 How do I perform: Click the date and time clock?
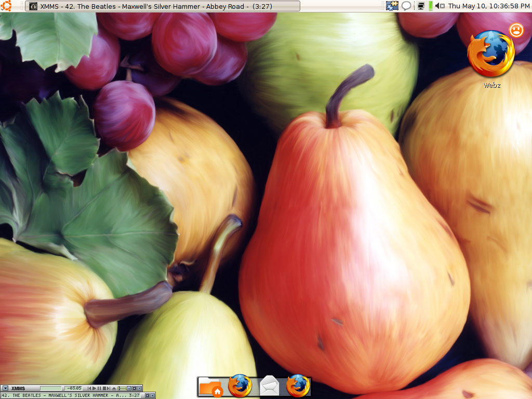(x=488, y=6)
